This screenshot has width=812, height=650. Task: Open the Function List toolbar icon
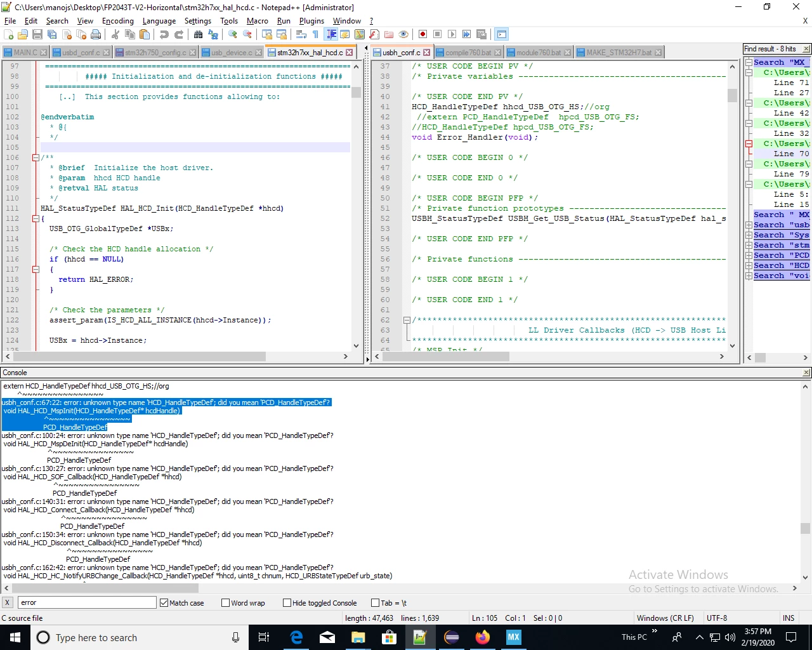pyautogui.click(x=374, y=34)
